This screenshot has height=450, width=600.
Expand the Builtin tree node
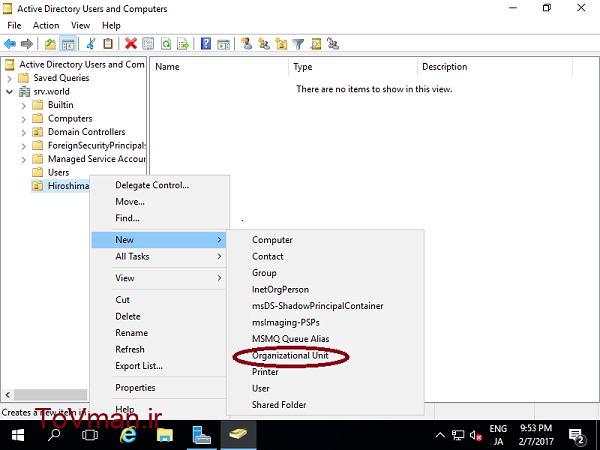click(24, 105)
